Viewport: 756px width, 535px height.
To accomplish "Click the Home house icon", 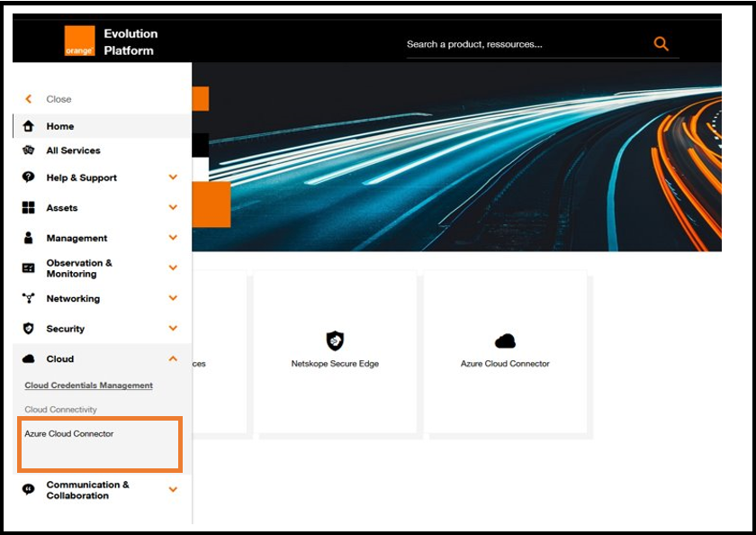I will pos(29,126).
